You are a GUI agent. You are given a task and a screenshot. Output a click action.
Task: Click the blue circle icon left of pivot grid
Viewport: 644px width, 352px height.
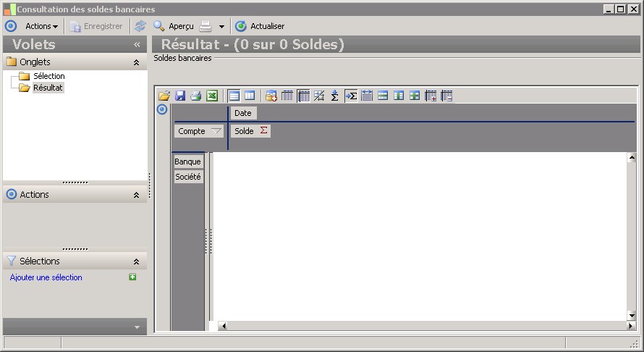(x=162, y=109)
